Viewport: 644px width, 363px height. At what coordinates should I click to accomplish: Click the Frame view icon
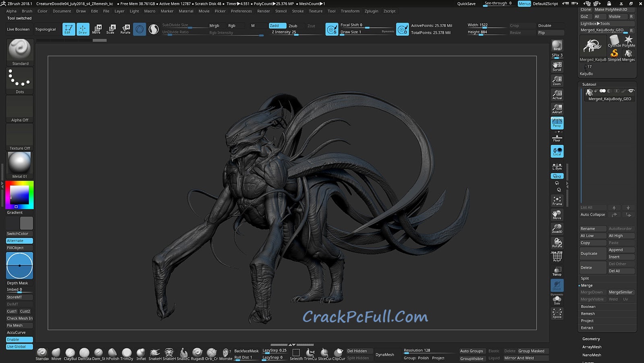557,200
